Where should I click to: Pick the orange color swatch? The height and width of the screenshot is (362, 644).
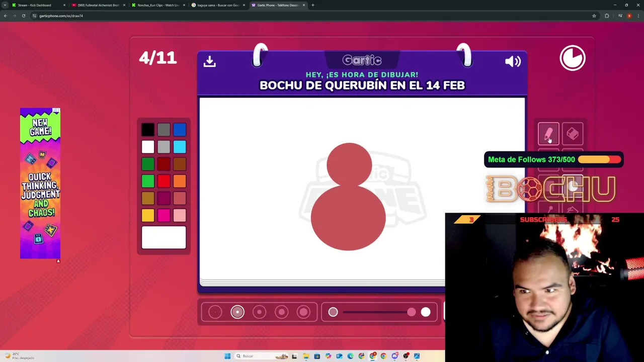[x=180, y=181]
